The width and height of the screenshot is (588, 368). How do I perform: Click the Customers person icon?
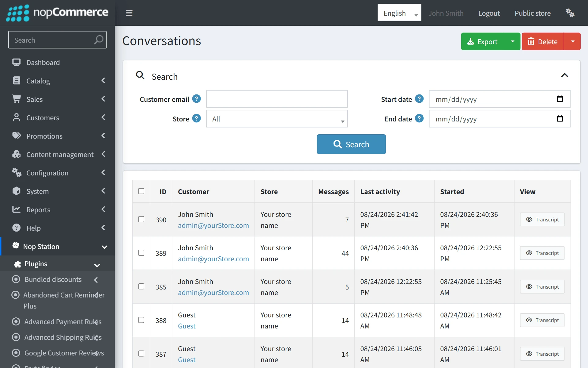click(16, 117)
